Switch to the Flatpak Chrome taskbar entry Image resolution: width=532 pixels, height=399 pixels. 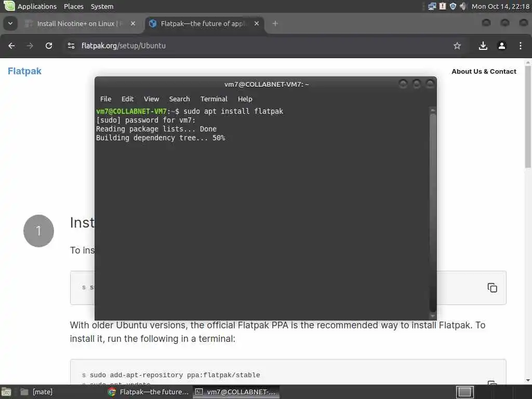pos(148,392)
